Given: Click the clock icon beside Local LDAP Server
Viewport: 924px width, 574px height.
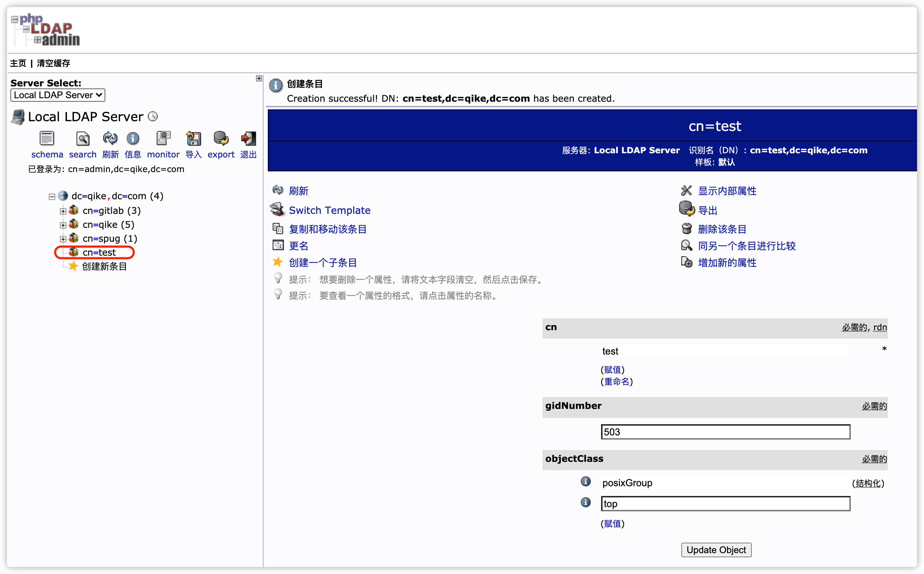Looking at the screenshot, I should 153,117.
